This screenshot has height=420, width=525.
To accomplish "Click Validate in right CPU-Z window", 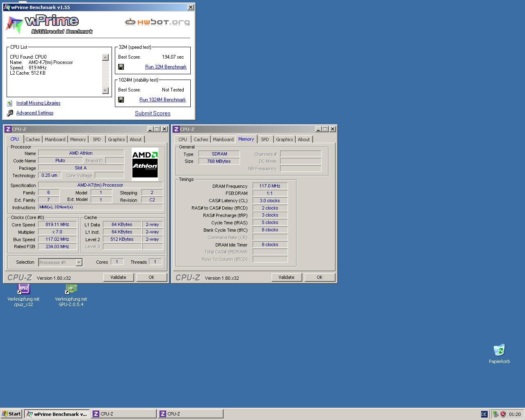I will (x=286, y=277).
